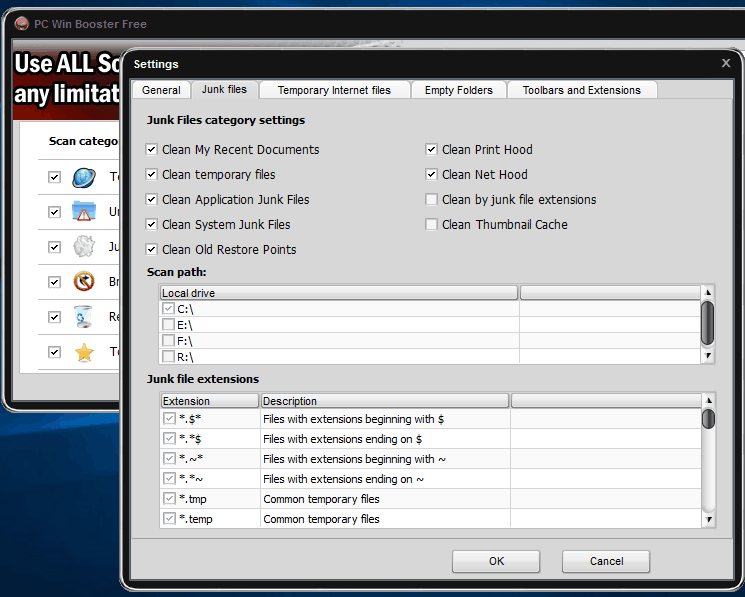Screen dimensions: 745x597
Task: Select the Junk files tab
Action: pos(224,89)
